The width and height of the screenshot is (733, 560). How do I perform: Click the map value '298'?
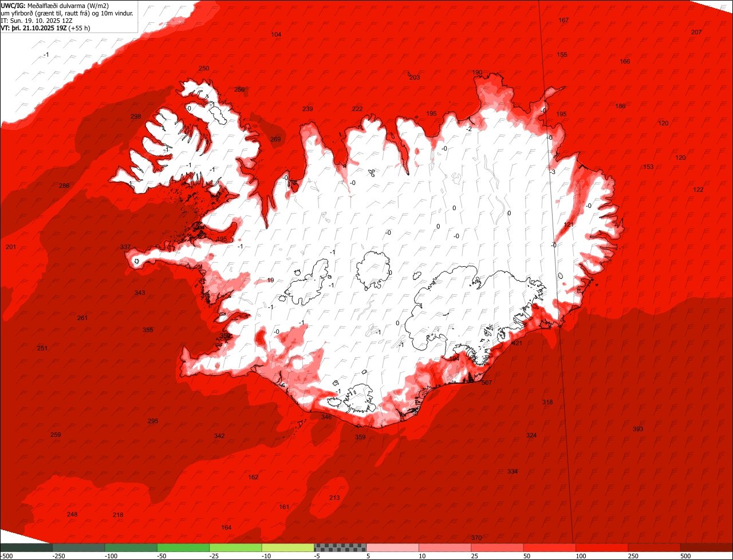[136, 116]
